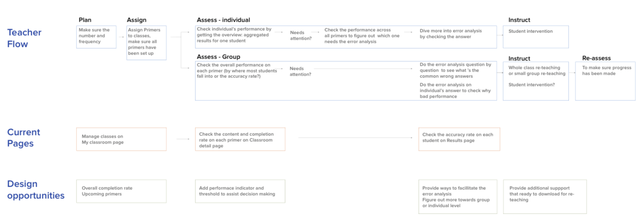Click the 'Needs attention?' text in individual row
Image resolution: width=644 pixels, height=222 pixels.
tap(301, 35)
